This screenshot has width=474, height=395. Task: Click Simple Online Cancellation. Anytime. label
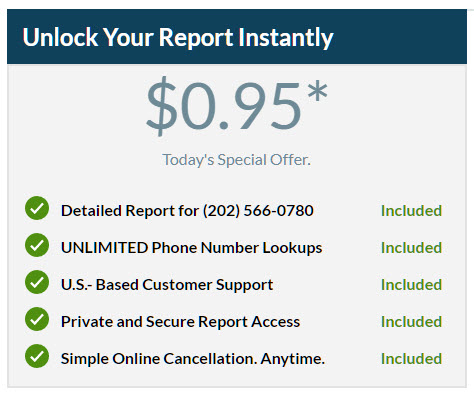pos(193,359)
